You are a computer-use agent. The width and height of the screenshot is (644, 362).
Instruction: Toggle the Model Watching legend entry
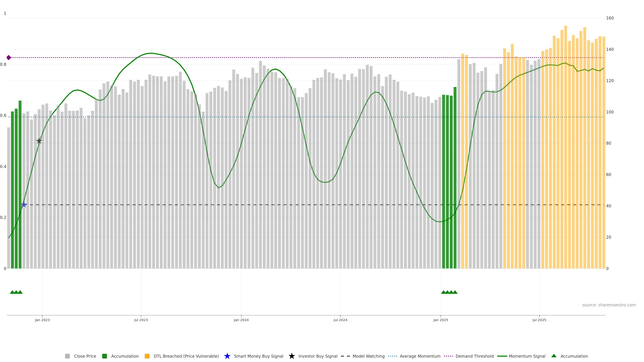click(368, 356)
